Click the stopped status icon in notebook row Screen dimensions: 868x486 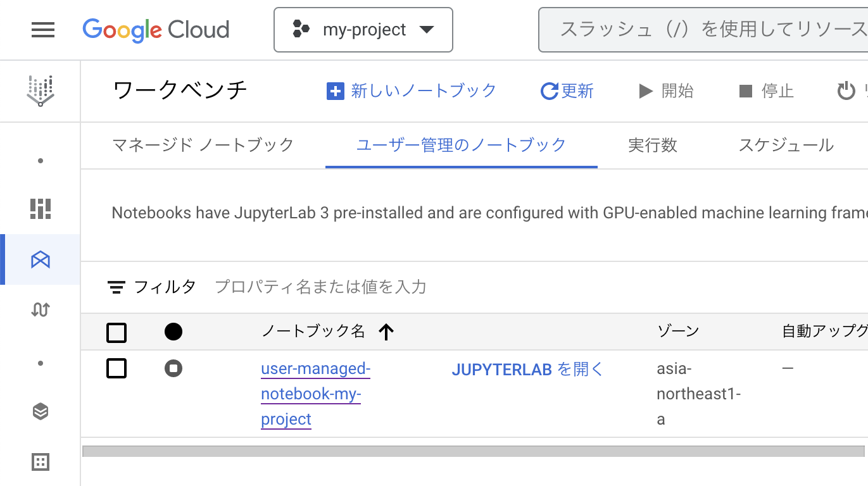pyautogui.click(x=173, y=368)
